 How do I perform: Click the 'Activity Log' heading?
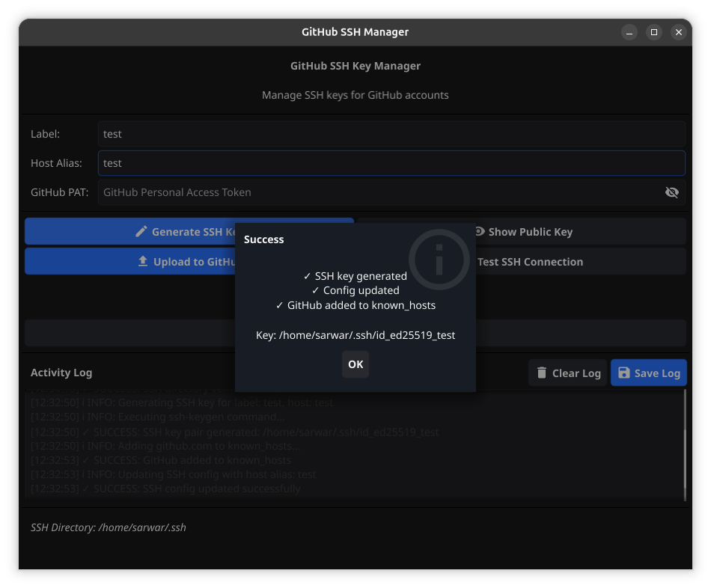tap(61, 373)
